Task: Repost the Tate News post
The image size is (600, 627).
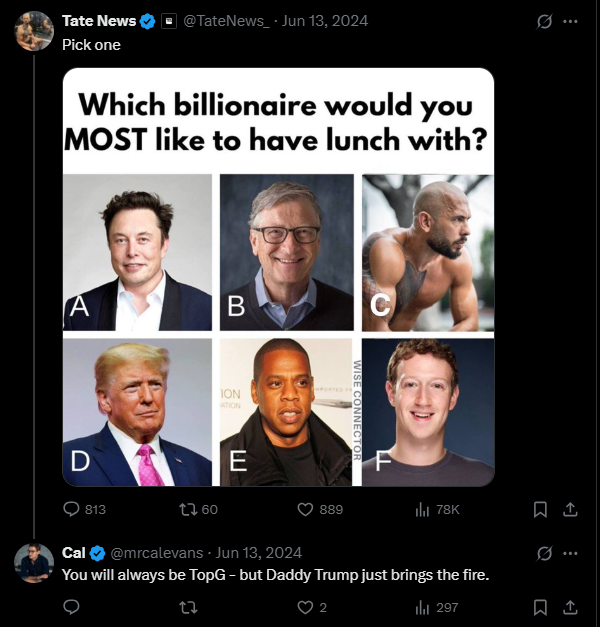Action: point(187,509)
